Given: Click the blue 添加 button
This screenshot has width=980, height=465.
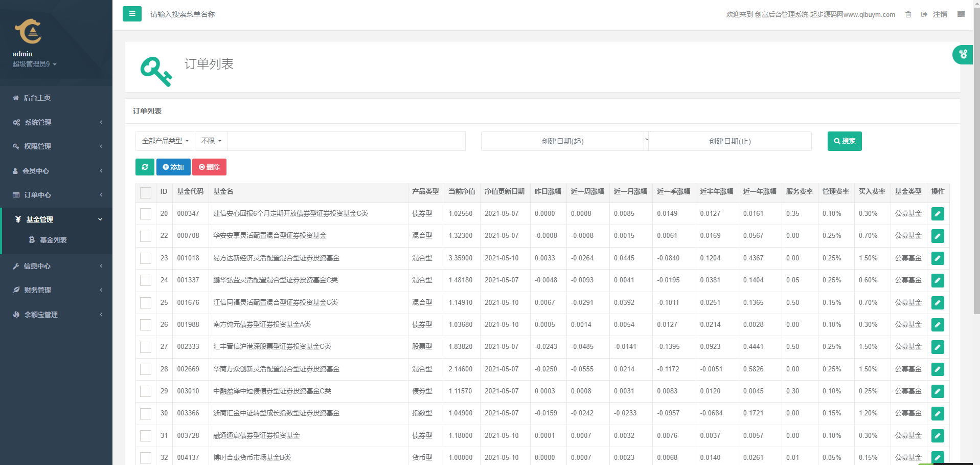Looking at the screenshot, I should click(x=173, y=167).
